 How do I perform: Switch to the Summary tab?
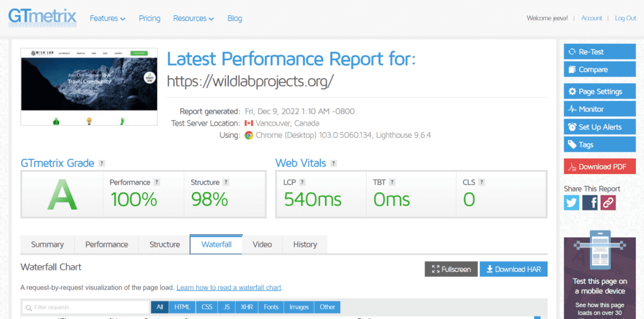pos(47,245)
